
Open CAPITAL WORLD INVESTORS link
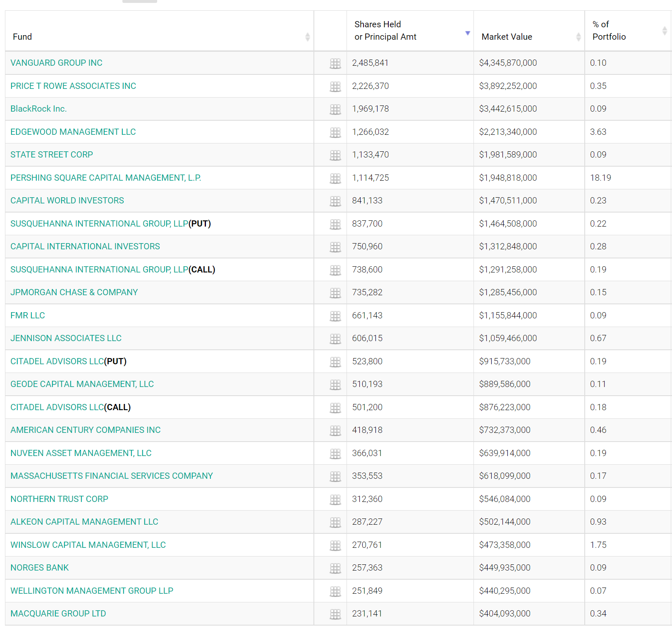67,201
